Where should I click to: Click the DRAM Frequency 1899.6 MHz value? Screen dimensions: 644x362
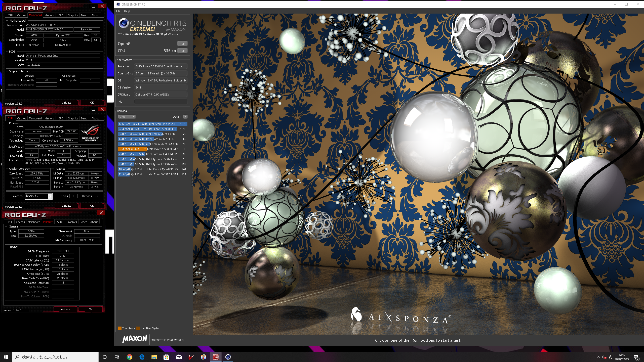pos(63,251)
